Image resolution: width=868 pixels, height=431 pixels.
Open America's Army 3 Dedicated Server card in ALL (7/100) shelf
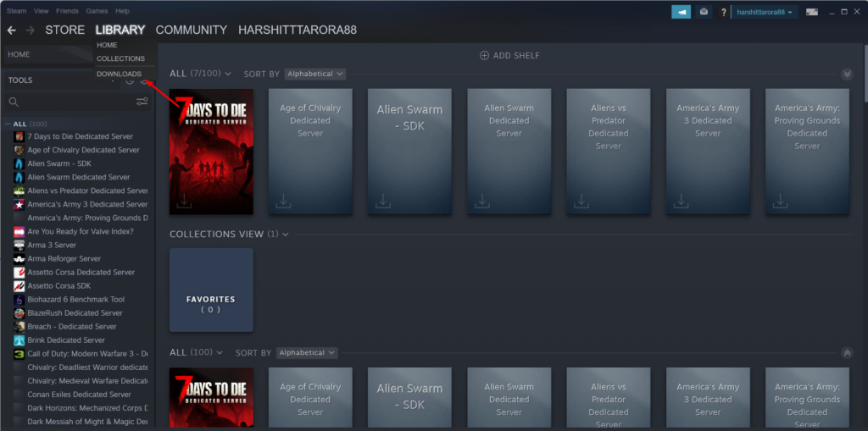coord(708,152)
